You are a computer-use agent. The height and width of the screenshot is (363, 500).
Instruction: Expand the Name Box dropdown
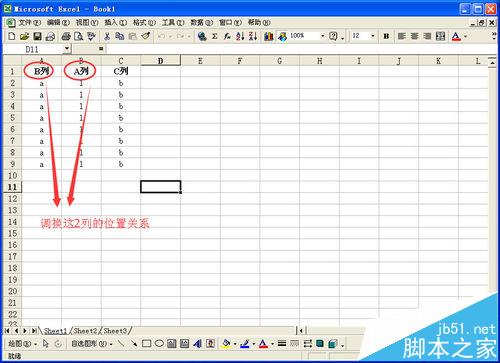click(x=67, y=49)
